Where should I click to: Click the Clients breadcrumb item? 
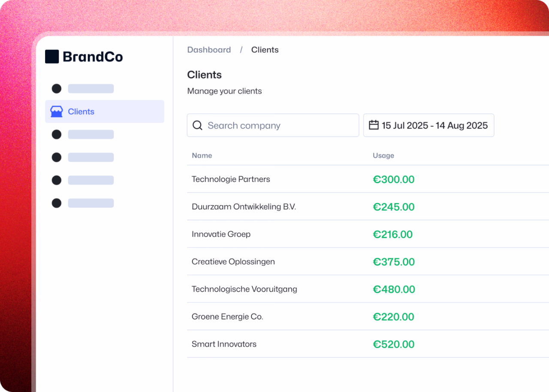point(265,50)
